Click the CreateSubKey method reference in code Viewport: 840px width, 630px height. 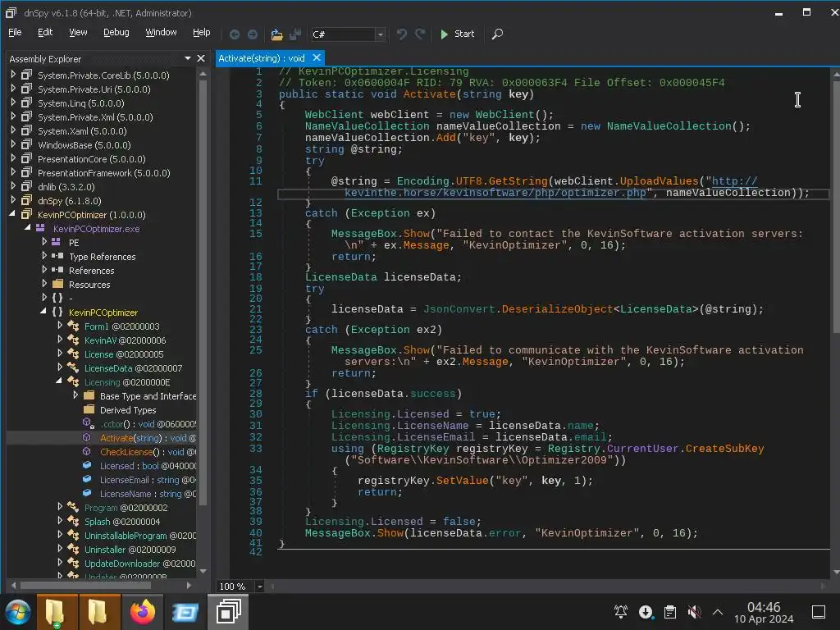pos(725,449)
